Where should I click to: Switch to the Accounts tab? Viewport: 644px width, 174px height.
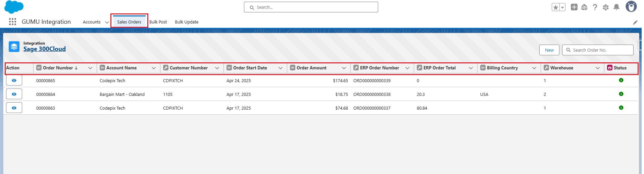[x=92, y=22]
